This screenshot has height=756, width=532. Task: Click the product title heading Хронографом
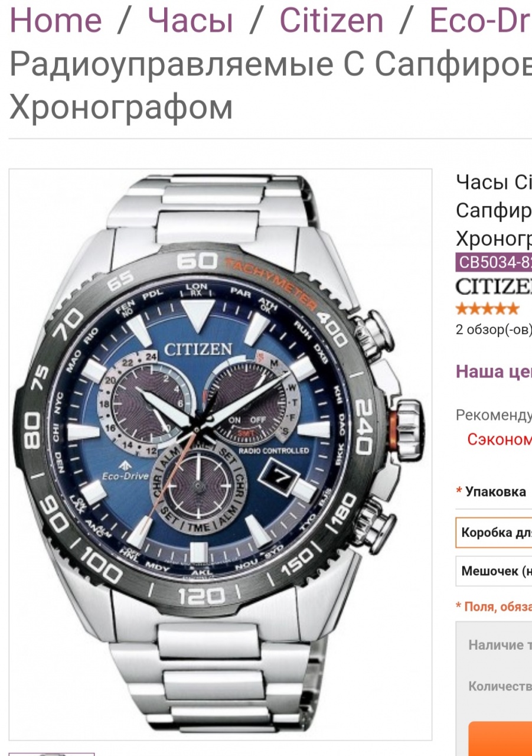(121, 107)
